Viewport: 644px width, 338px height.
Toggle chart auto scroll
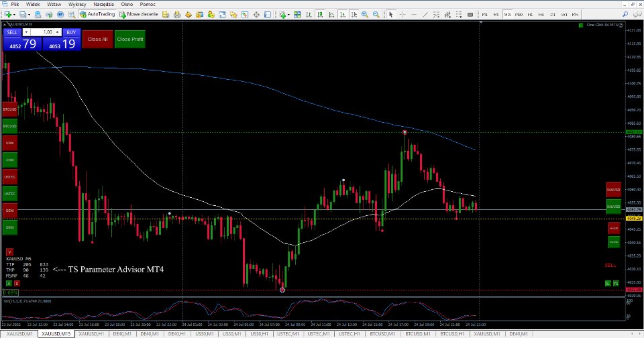click(x=342, y=14)
